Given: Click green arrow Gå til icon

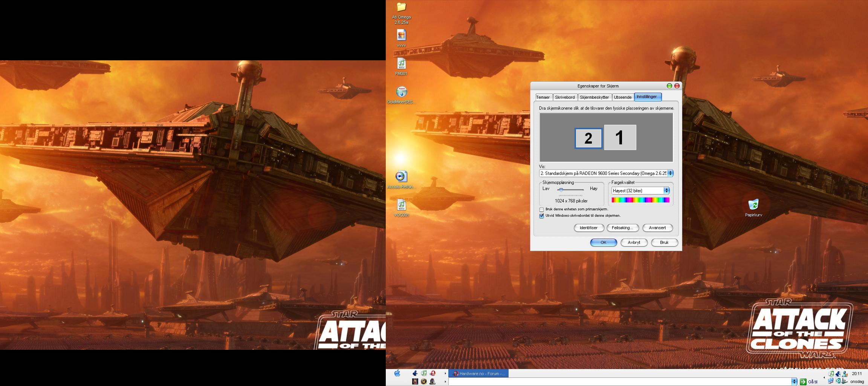Looking at the screenshot, I should [803, 382].
